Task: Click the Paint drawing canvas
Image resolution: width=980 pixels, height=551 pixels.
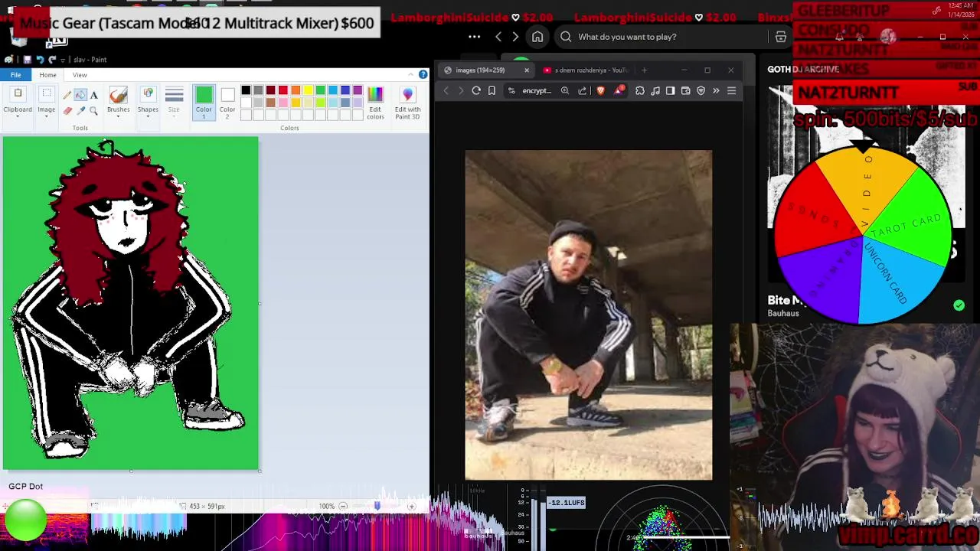Action: 131,303
